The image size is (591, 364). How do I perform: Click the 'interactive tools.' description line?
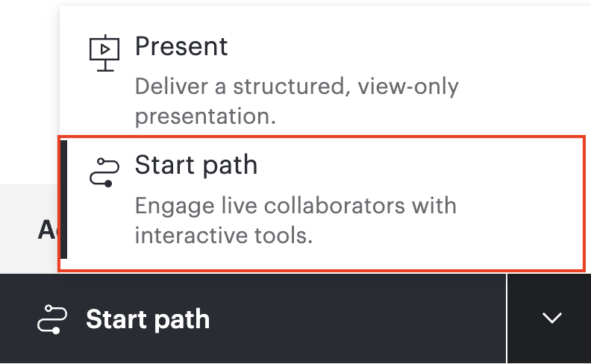tap(224, 236)
